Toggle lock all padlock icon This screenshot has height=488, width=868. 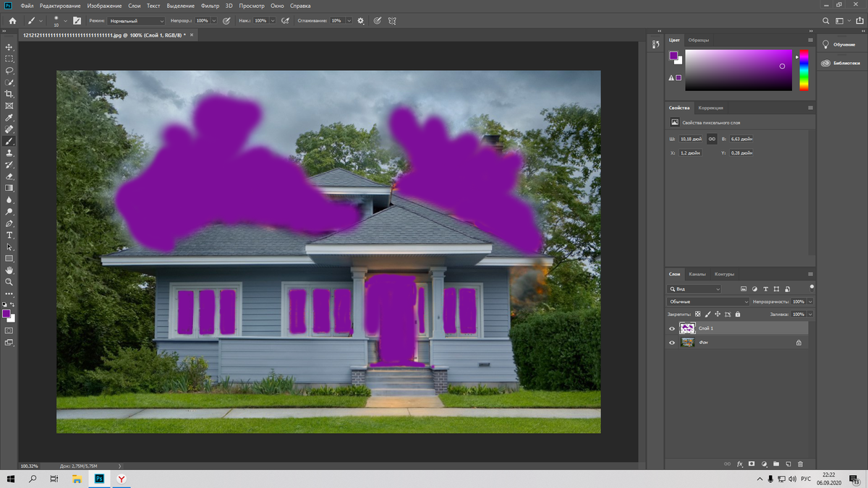click(738, 314)
